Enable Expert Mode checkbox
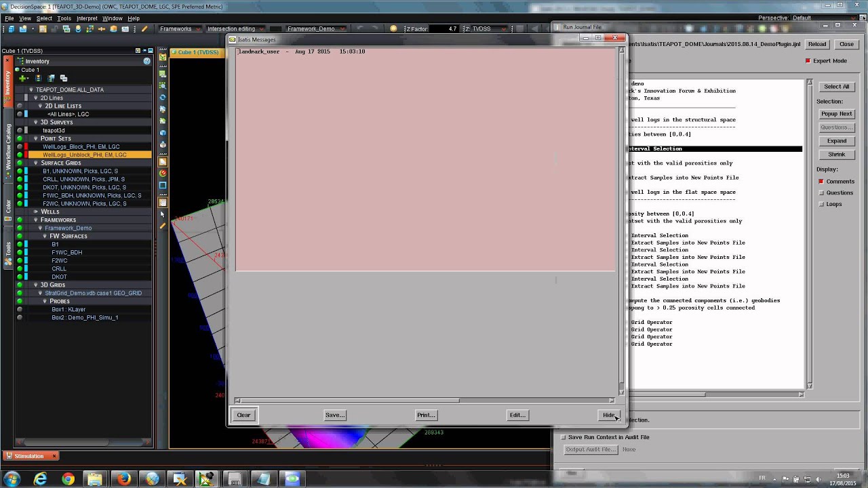This screenshot has width=868, height=488. pyautogui.click(x=808, y=61)
